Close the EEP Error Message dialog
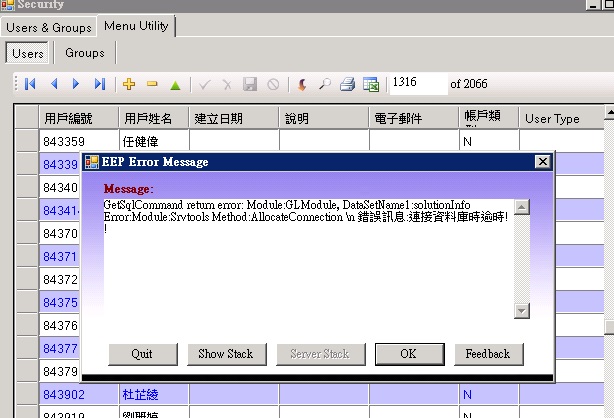The image size is (614, 418). [x=542, y=162]
